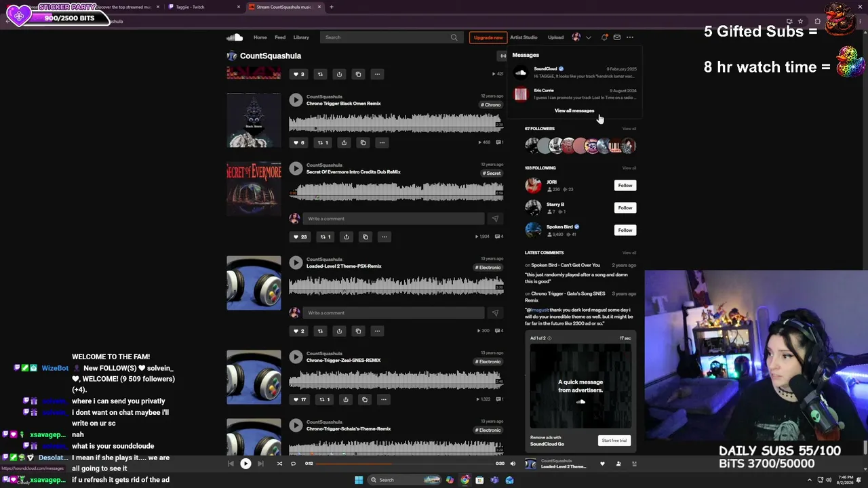This screenshot has width=868, height=488.
Task: Open the Upload page
Action: pos(555,37)
